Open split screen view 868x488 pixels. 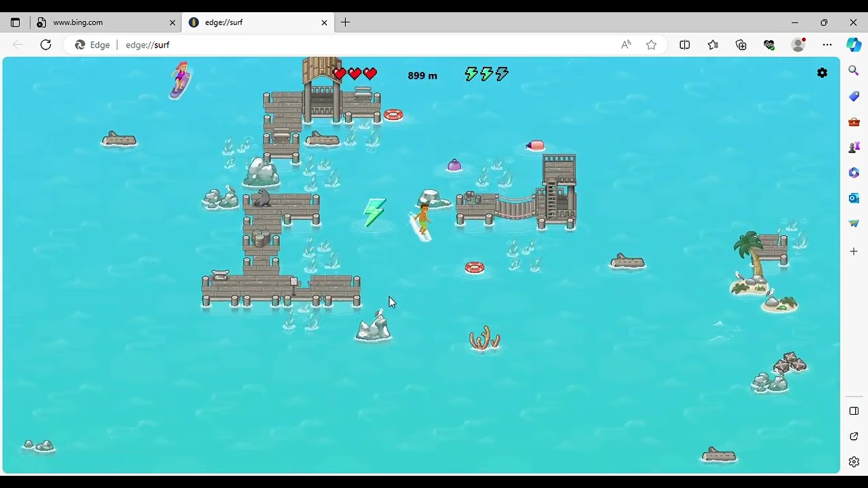pos(685,45)
